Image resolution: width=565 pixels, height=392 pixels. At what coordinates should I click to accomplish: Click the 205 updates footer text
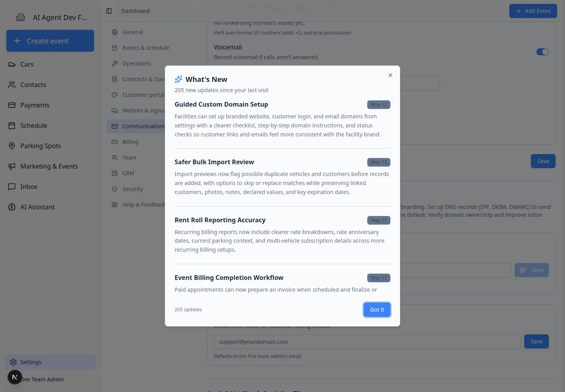188,310
